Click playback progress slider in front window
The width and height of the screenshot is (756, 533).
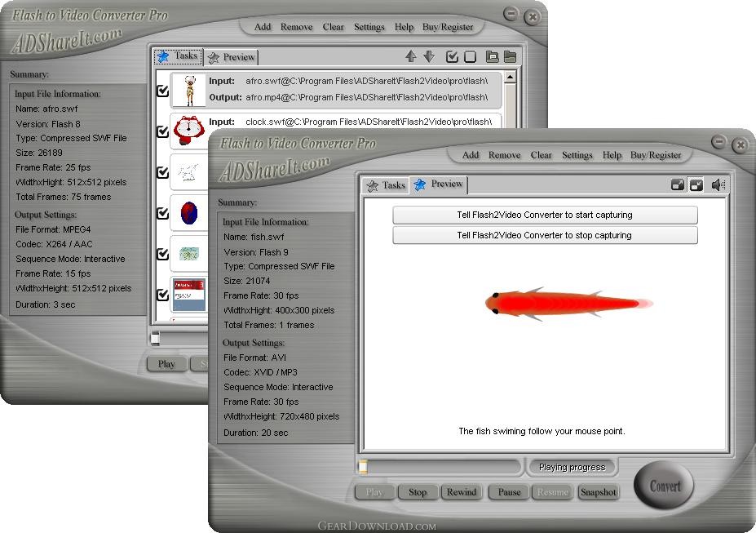(x=440, y=467)
